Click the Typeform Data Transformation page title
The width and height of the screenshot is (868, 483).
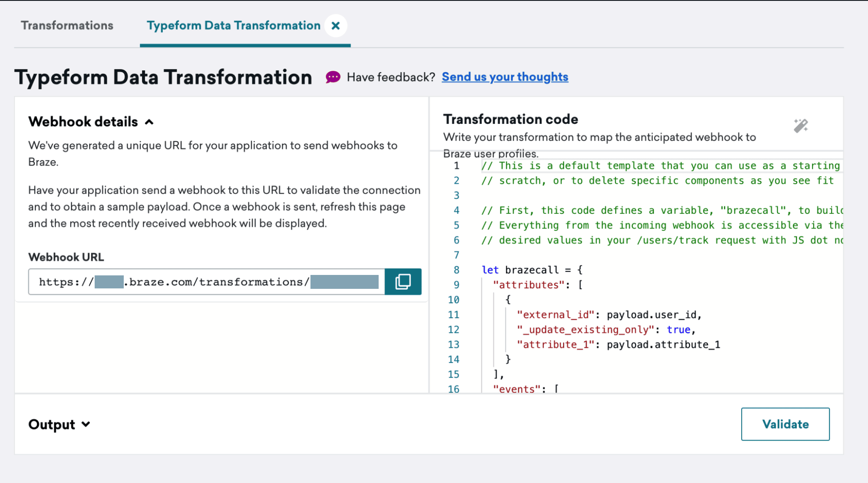tap(163, 77)
